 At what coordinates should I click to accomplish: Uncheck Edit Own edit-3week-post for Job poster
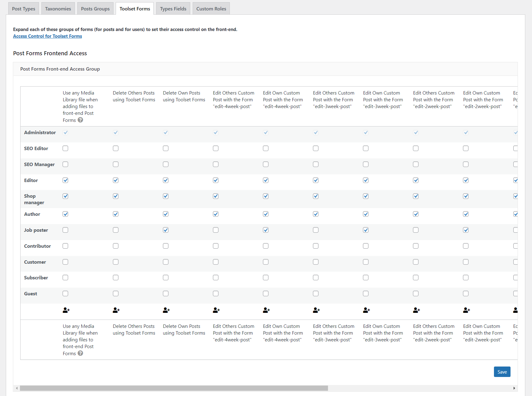pyautogui.click(x=366, y=230)
